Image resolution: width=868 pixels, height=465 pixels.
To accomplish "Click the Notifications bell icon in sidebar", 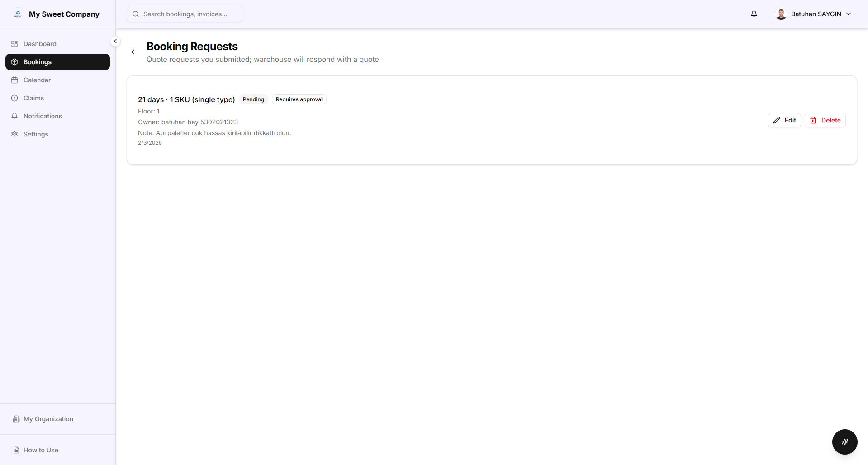I will click(x=14, y=116).
